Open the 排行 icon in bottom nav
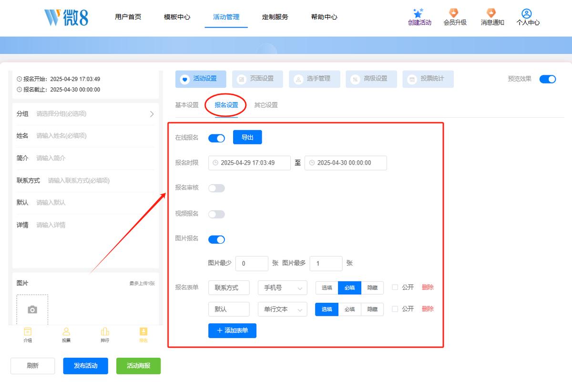The height and width of the screenshot is (392, 572). tap(105, 331)
